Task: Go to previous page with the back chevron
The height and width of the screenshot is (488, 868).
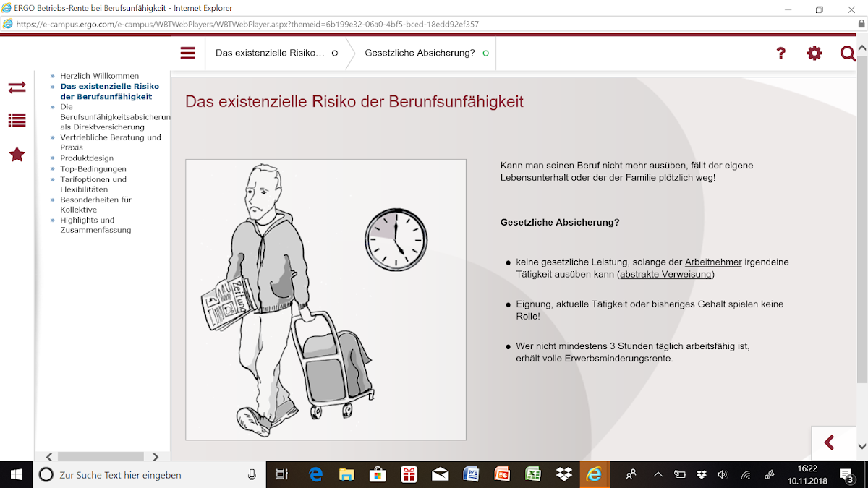Action: click(x=830, y=442)
